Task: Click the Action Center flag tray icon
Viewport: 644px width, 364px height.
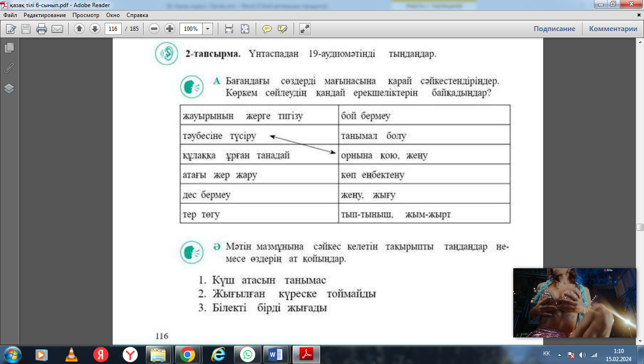Action: click(571, 355)
